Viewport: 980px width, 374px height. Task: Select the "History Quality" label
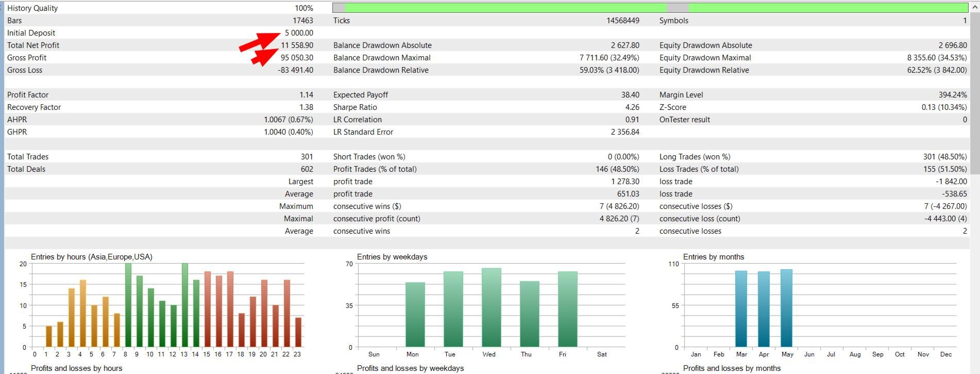pos(32,8)
